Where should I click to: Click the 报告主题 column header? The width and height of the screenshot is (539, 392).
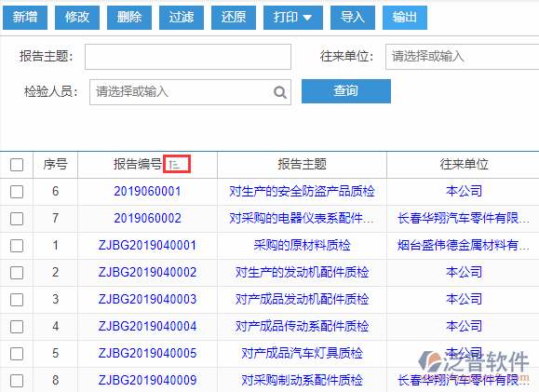303,165
